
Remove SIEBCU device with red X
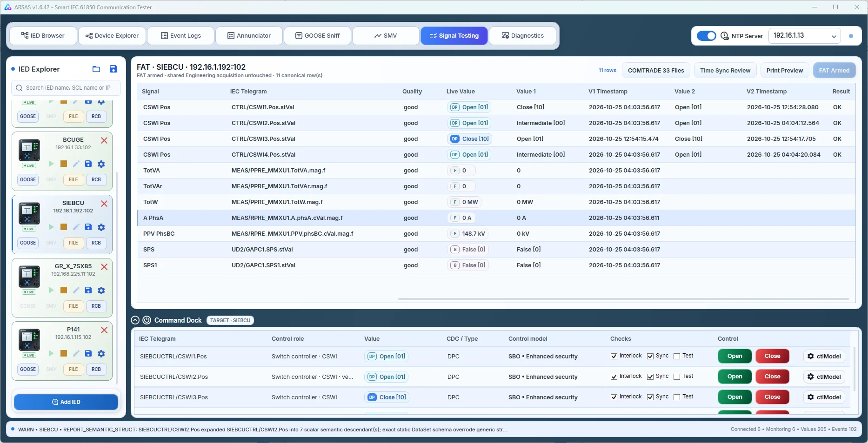tap(104, 204)
